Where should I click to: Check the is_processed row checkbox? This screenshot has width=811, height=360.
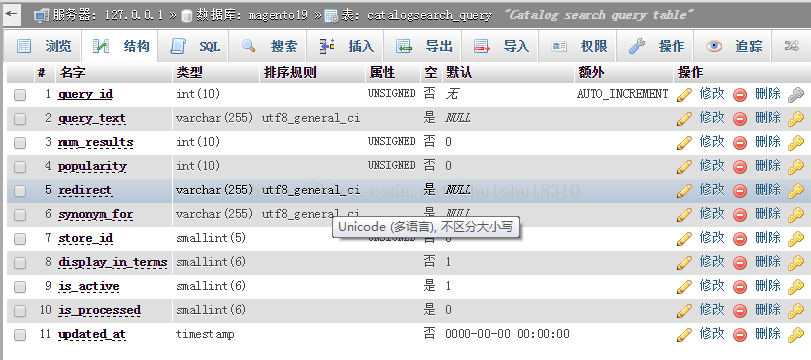[x=20, y=311]
